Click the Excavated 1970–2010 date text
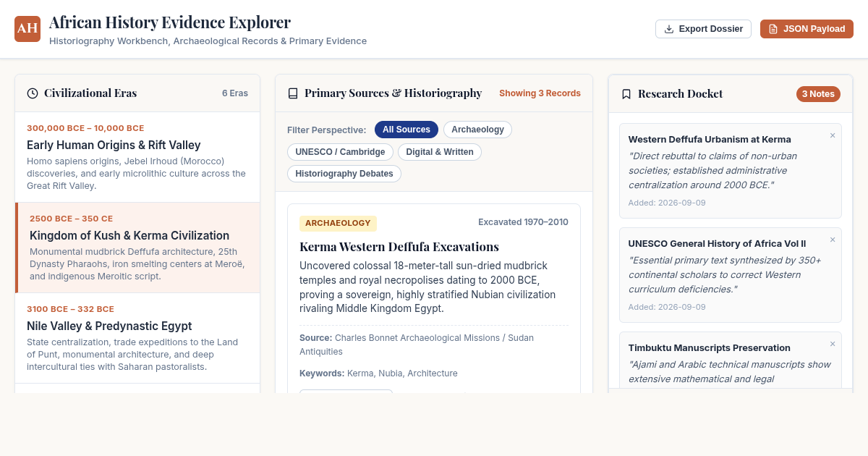The image size is (868, 456). coord(523,222)
